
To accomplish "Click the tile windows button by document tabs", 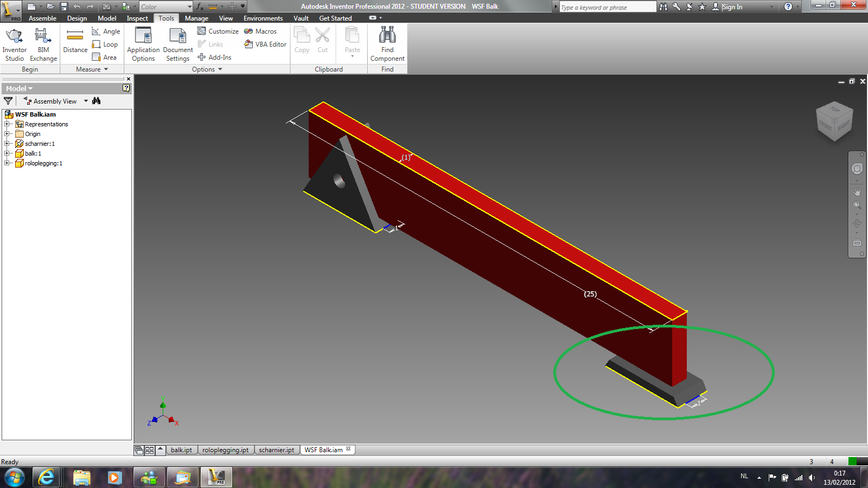I will 149,450.
